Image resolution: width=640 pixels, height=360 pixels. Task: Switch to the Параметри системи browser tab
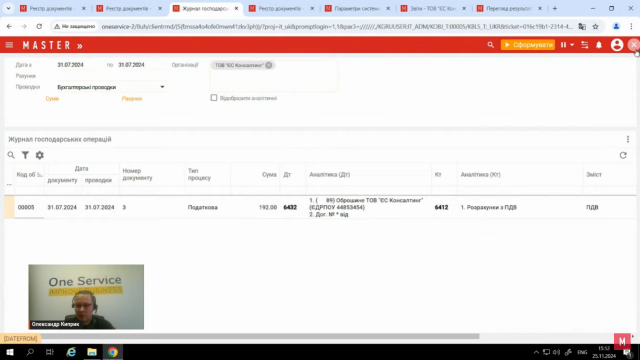coord(357,9)
